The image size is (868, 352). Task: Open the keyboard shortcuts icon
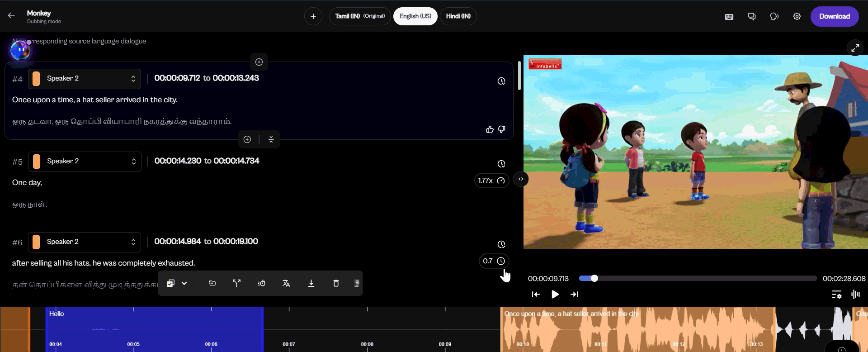click(729, 17)
